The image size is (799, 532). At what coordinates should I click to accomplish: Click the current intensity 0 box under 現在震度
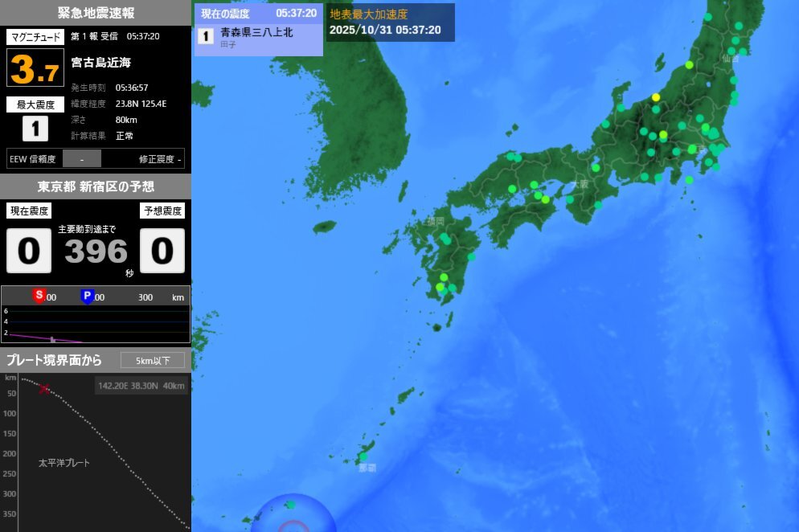click(29, 251)
